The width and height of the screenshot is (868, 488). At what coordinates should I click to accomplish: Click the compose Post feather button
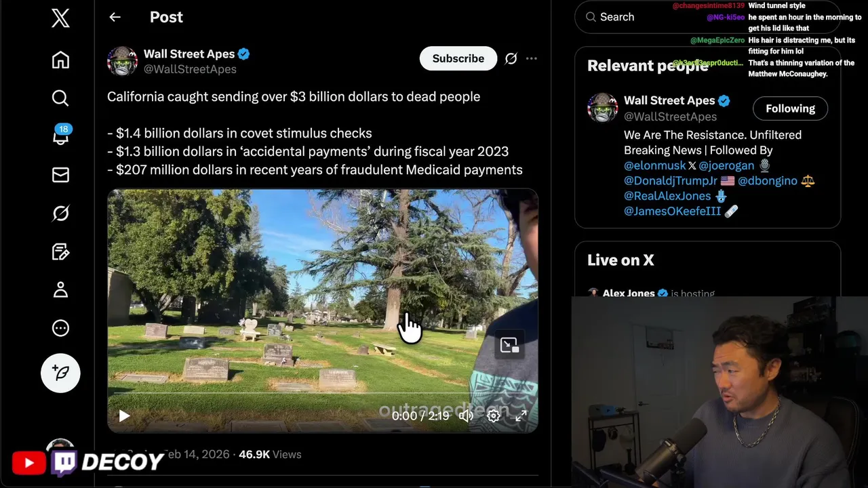pos(60,373)
